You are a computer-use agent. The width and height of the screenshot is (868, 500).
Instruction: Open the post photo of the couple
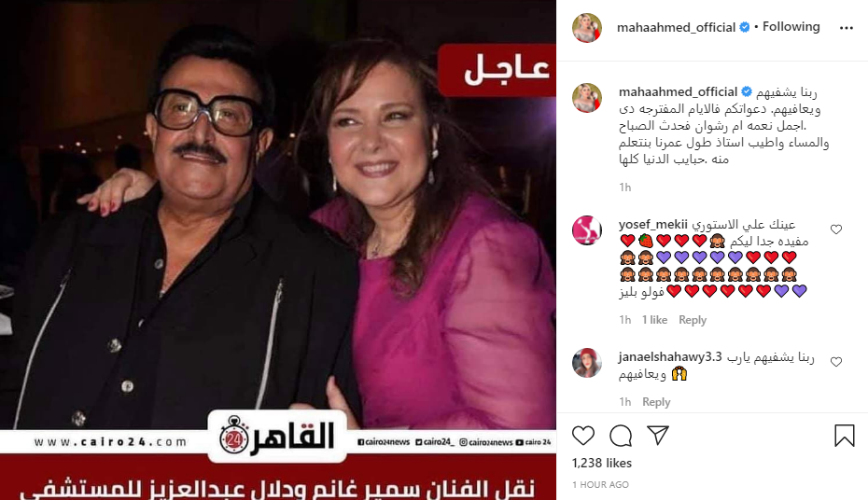pos(278,250)
